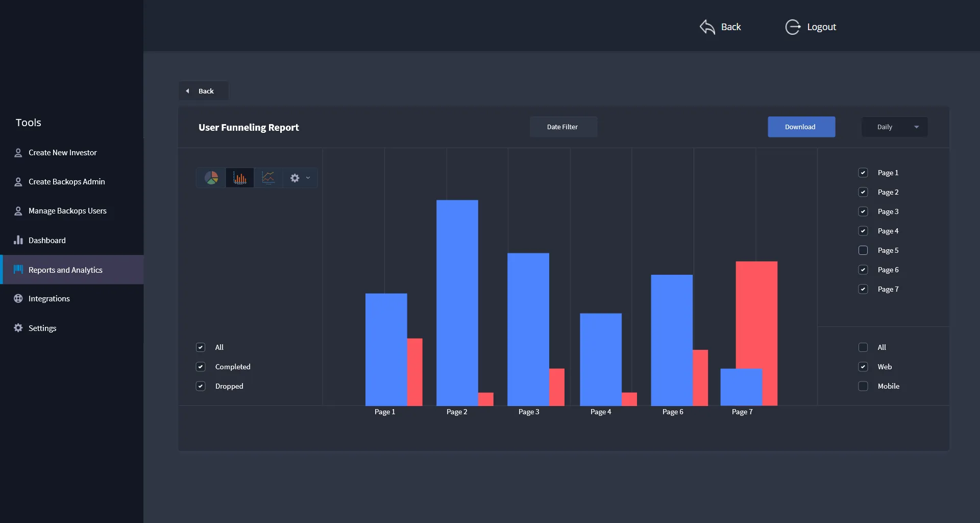
Task: Click the Integrations sidebar icon
Action: tap(18, 299)
